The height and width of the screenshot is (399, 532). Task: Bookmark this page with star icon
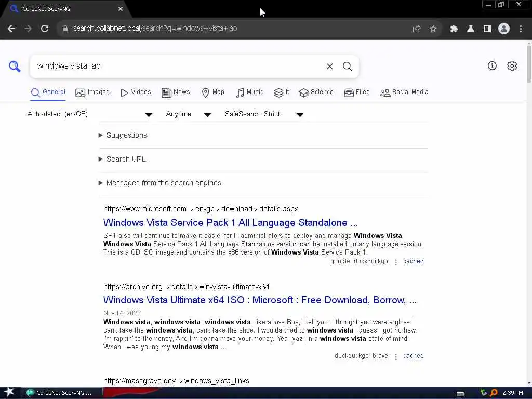tap(433, 29)
